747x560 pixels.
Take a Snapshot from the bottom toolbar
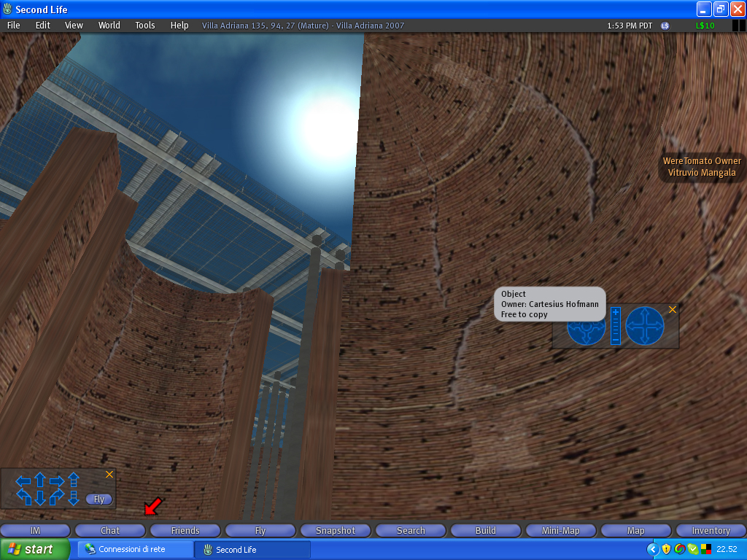click(x=336, y=531)
